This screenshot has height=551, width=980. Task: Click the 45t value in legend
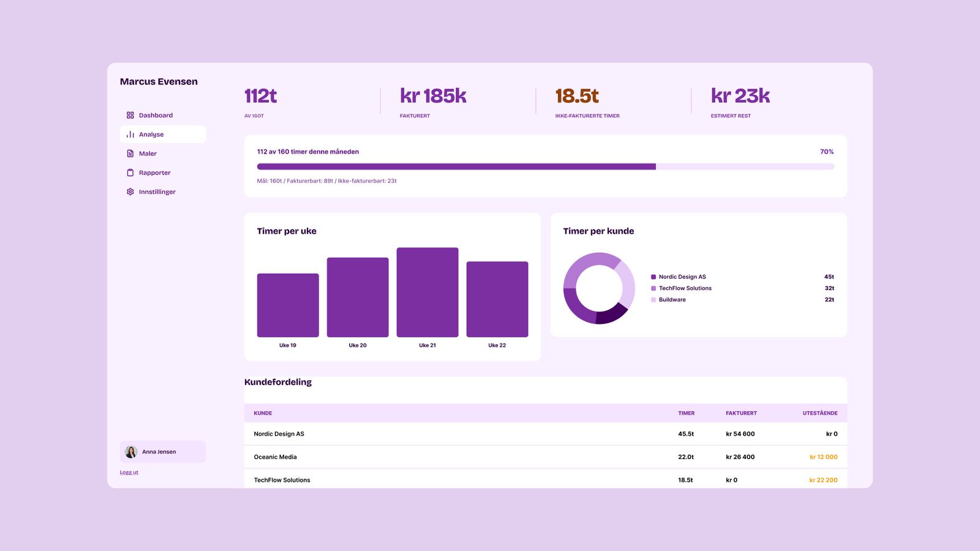point(829,277)
